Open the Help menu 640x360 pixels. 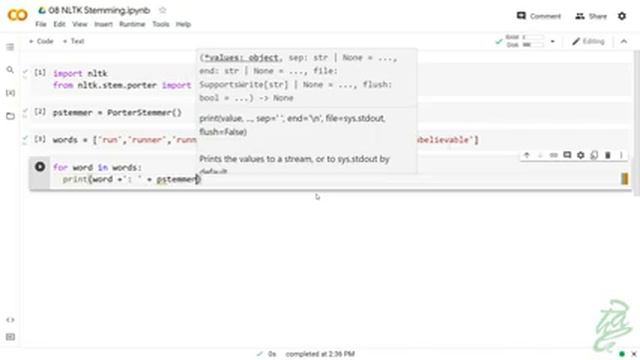[x=183, y=24]
